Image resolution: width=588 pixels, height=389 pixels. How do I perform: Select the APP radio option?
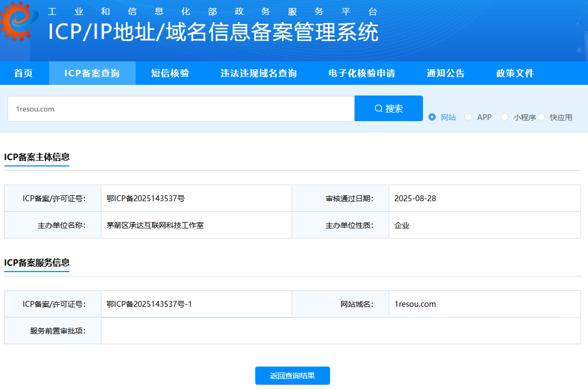[x=468, y=117]
